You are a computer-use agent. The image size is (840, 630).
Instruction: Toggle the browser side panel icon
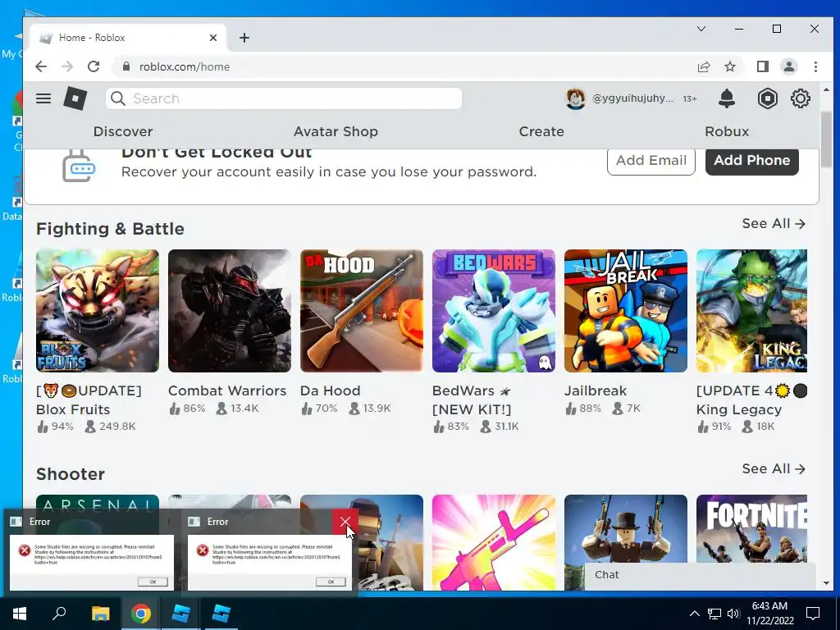pos(762,66)
